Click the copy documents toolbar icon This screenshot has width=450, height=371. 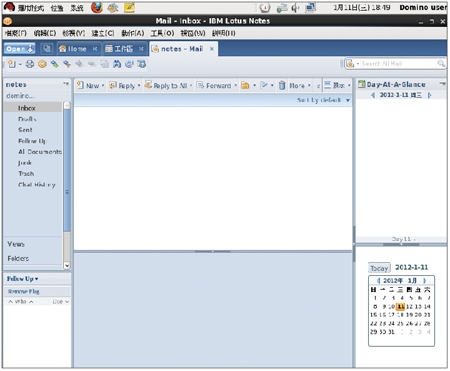[x=104, y=64]
